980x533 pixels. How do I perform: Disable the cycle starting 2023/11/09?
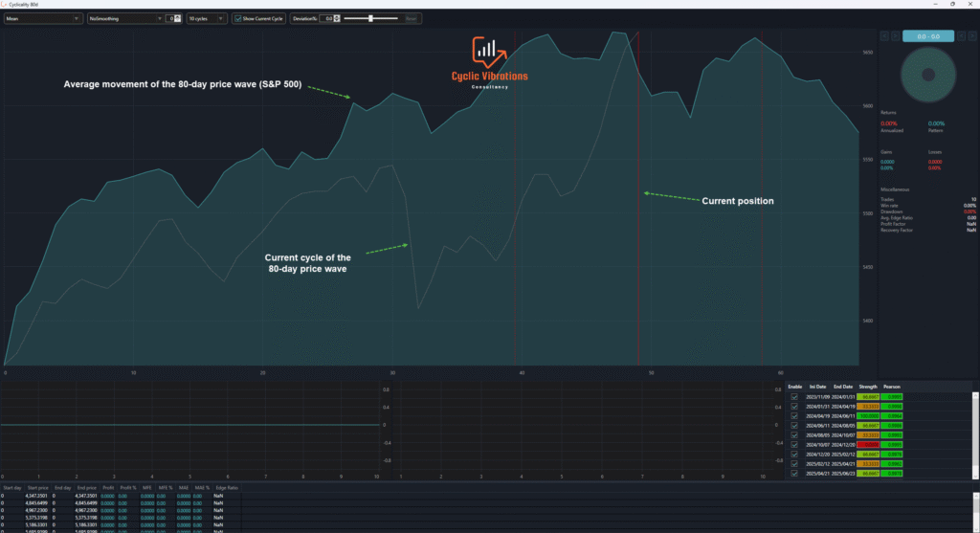tap(793, 396)
